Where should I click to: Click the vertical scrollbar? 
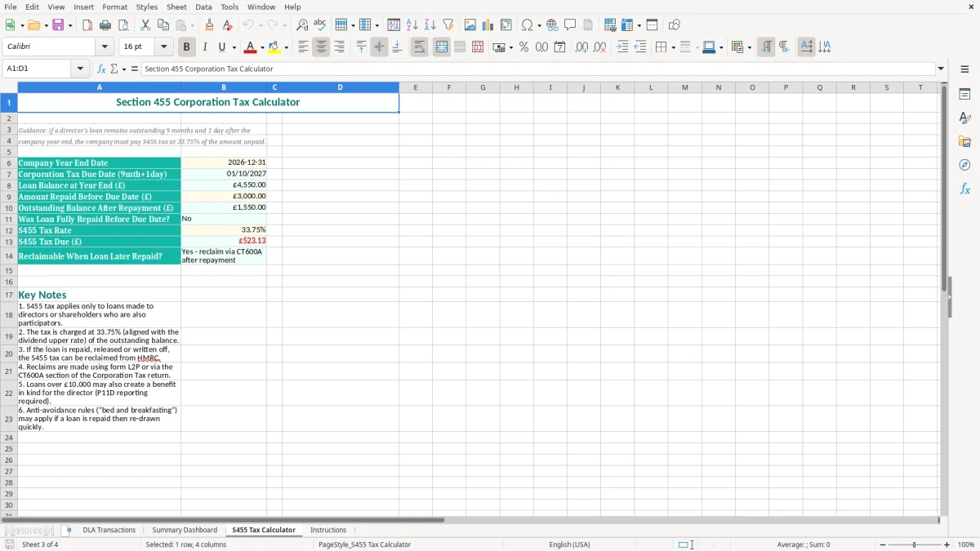click(x=944, y=299)
